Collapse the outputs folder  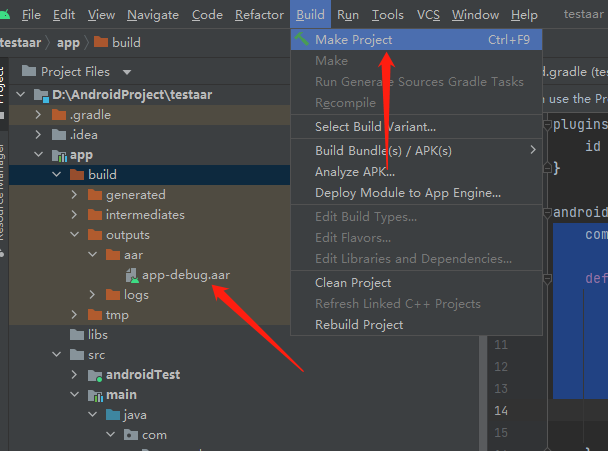(x=74, y=235)
